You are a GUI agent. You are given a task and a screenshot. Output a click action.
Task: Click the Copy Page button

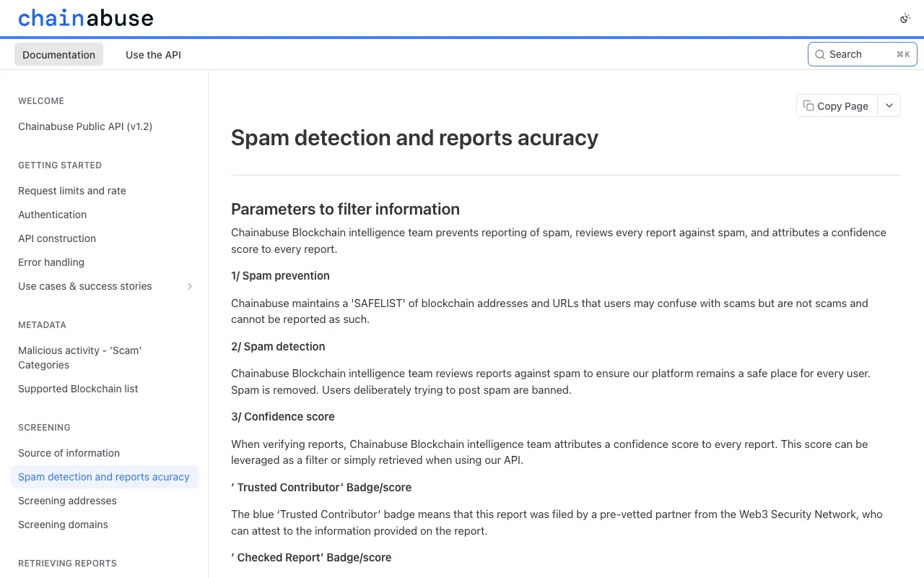(x=837, y=105)
